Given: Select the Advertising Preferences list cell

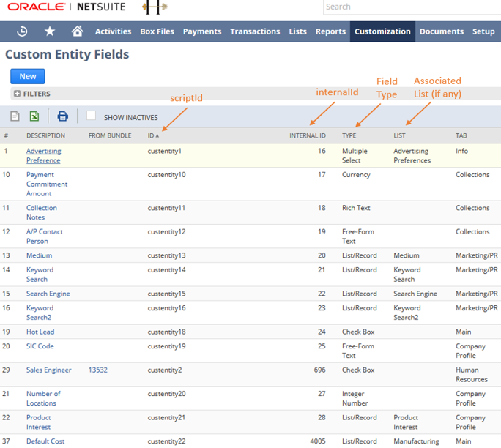Looking at the screenshot, I should point(412,155).
